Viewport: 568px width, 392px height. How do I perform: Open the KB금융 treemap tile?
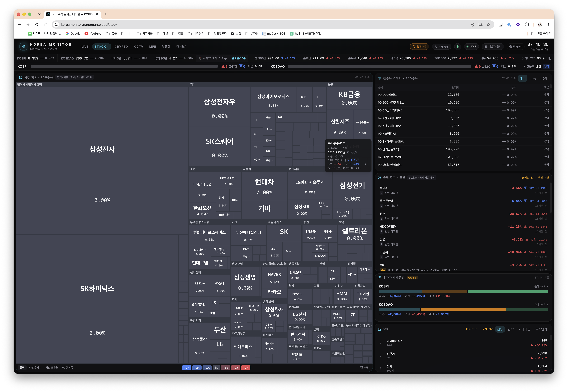(x=350, y=98)
